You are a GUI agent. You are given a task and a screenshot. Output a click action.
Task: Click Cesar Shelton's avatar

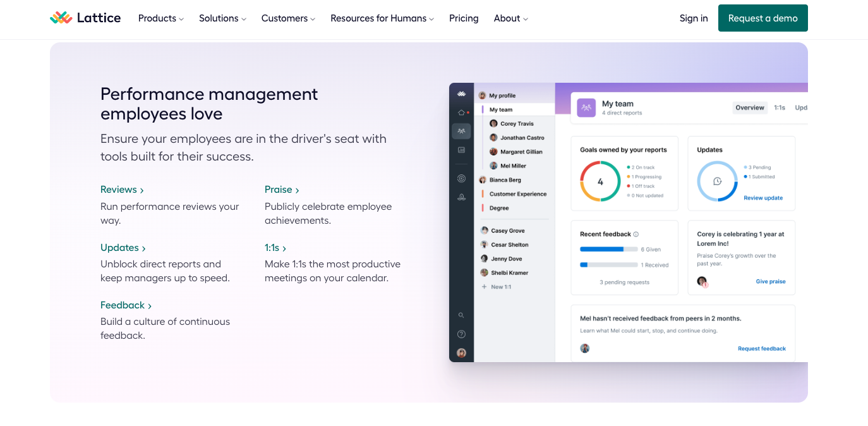click(485, 245)
